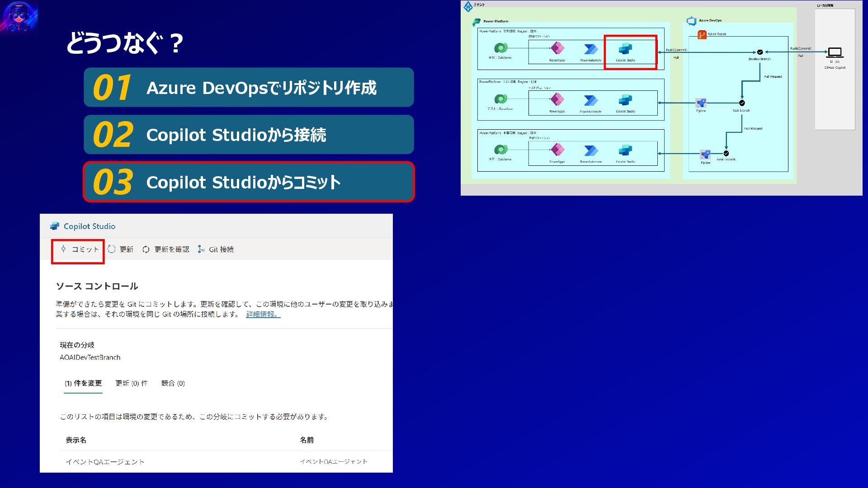
Task: Click step 01 Azure DevOpsでリポジトリ作成
Action: (x=249, y=87)
